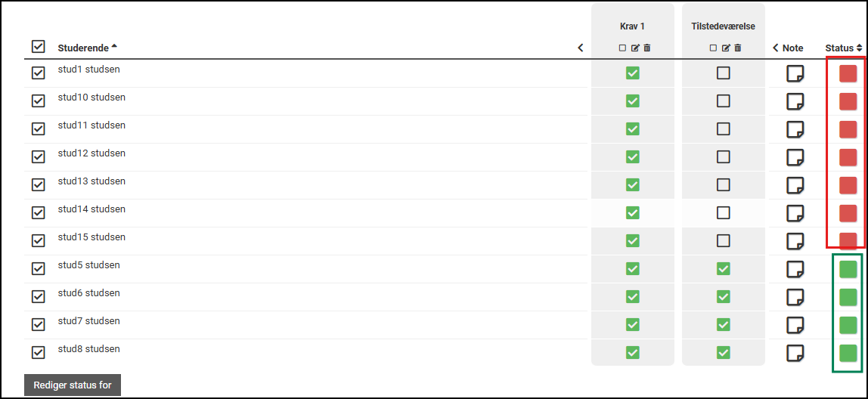The image size is (868, 399).
Task: Collapse the Note column chevron
Action: click(776, 48)
